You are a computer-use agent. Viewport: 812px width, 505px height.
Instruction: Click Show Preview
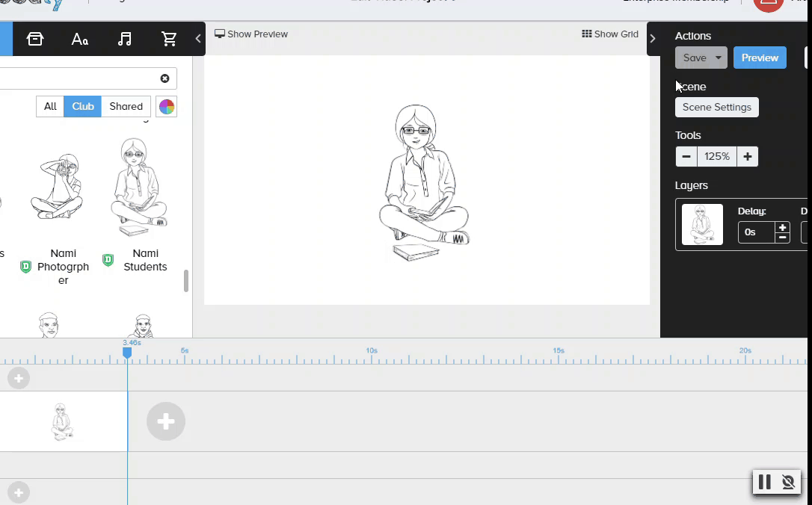pyautogui.click(x=251, y=34)
